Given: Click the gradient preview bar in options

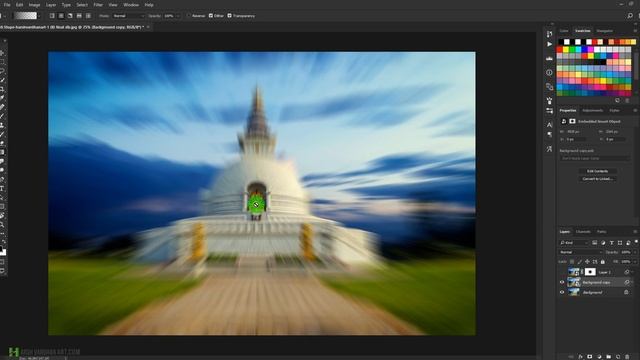Looking at the screenshot, I should [x=25, y=16].
